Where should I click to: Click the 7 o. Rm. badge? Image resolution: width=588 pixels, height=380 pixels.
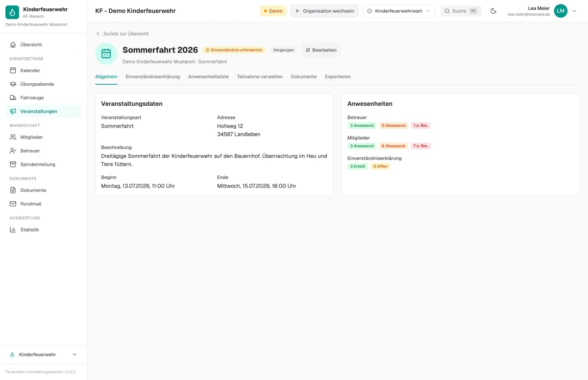[x=421, y=146]
